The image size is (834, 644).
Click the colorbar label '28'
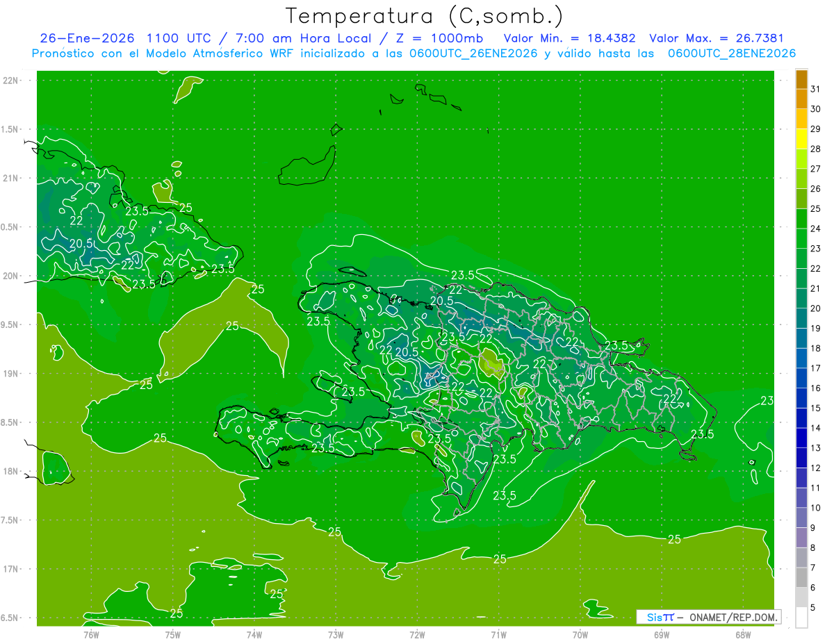pyautogui.click(x=816, y=149)
